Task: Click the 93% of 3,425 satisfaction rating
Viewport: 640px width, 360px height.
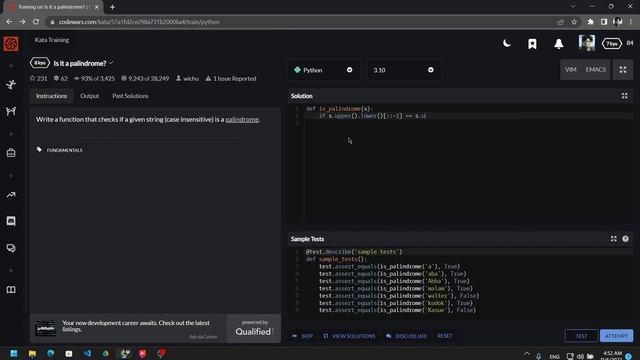Action: (x=94, y=78)
